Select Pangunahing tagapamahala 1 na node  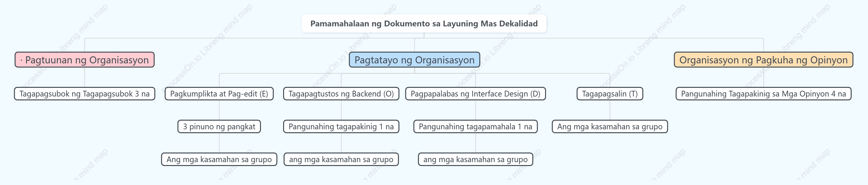(475, 126)
